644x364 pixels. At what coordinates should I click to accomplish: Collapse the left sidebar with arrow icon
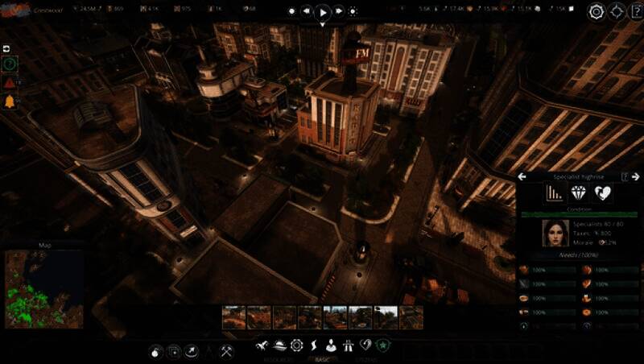tap(6, 48)
